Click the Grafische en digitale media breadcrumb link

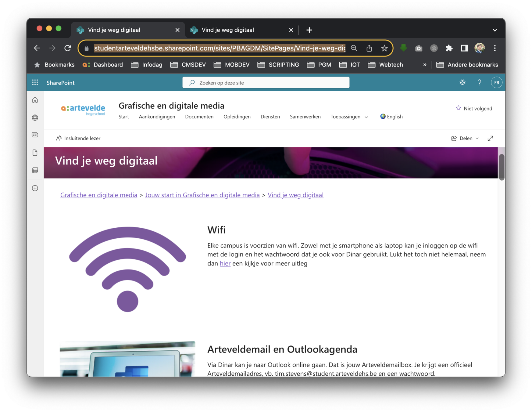pos(99,195)
